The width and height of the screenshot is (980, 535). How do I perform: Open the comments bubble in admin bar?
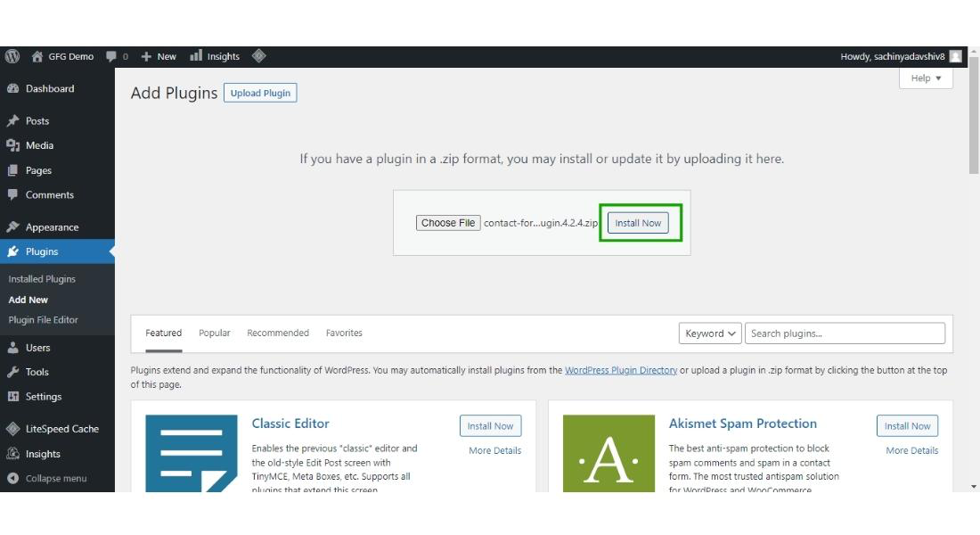tap(111, 56)
